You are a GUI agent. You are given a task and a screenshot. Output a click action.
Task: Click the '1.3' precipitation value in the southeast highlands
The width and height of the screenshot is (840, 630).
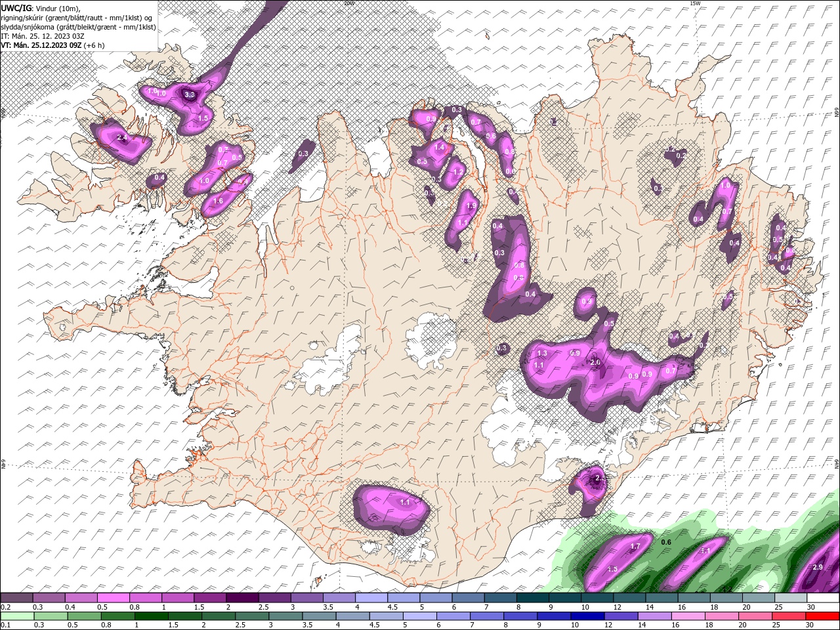pos(542,354)
